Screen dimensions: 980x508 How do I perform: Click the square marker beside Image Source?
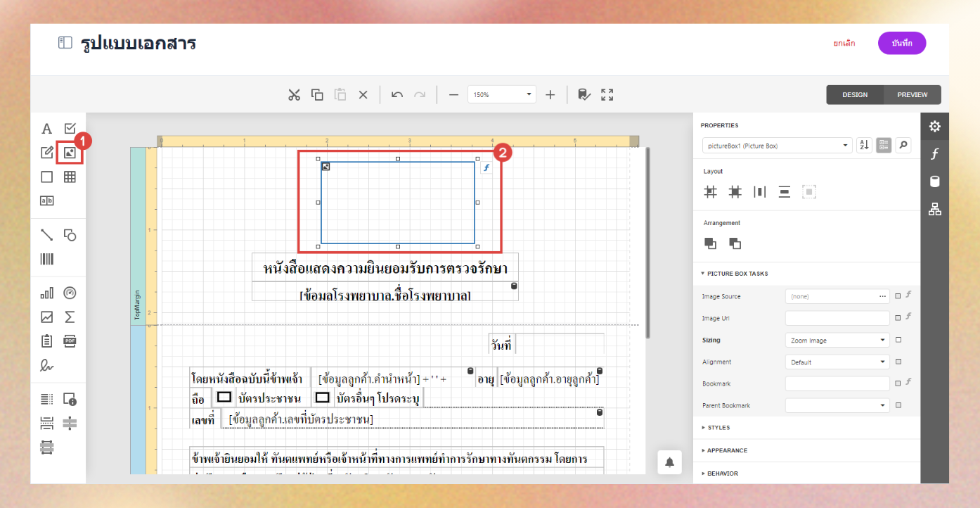coord(898,297)
